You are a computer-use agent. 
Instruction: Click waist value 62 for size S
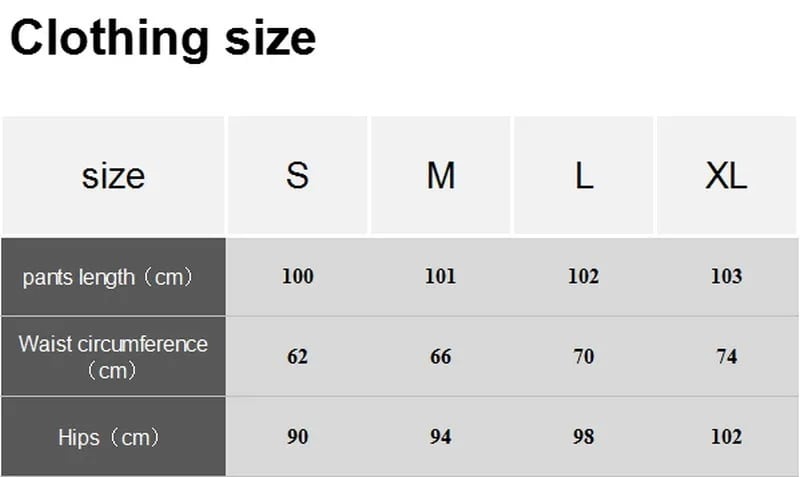pyautogui.click(x=297, y=357)
